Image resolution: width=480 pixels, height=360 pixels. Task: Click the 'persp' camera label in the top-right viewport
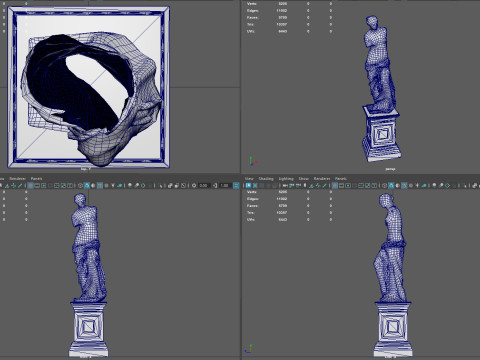(390, 169)
